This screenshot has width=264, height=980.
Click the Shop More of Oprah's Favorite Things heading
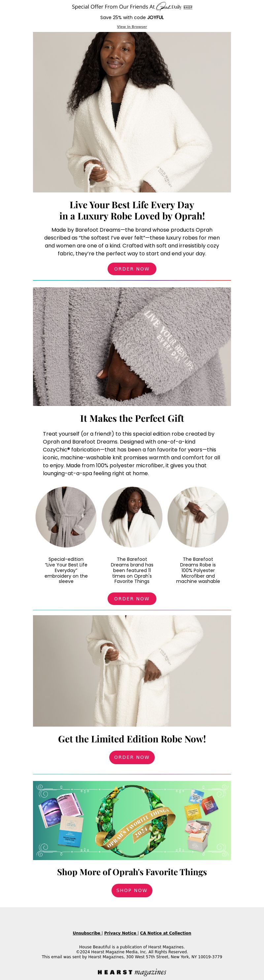(x=132, y=872)
